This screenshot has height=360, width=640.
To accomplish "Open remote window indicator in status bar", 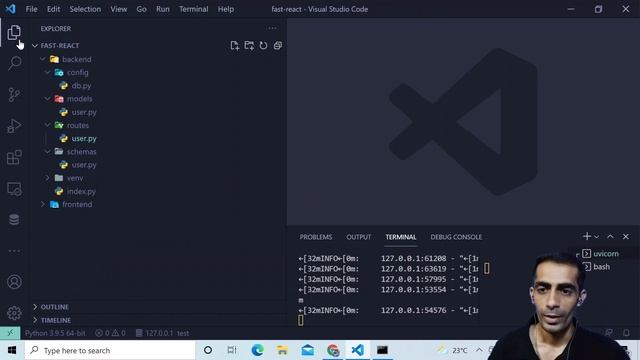I will pyautogui.click(x=10, y=333).
